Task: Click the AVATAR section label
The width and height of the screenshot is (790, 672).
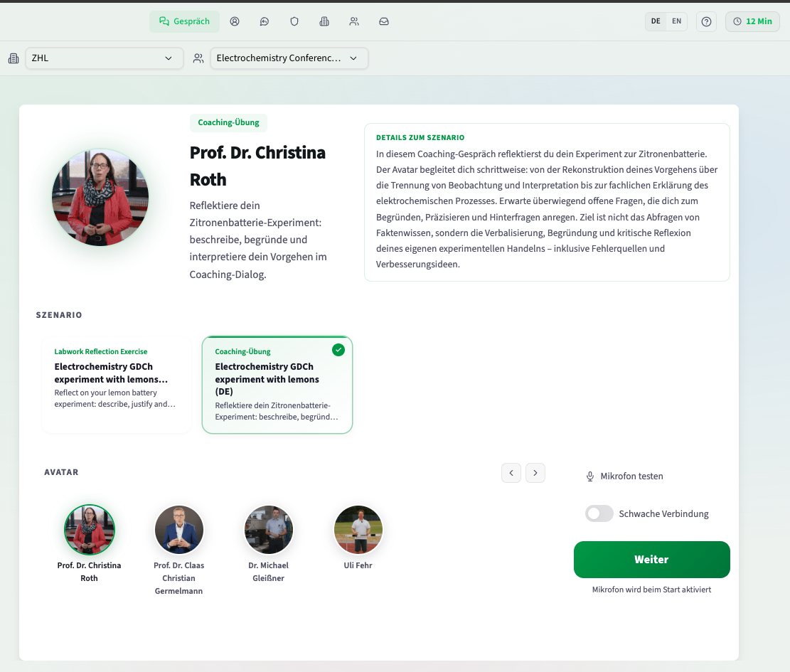Action: [x=61, y=472]
